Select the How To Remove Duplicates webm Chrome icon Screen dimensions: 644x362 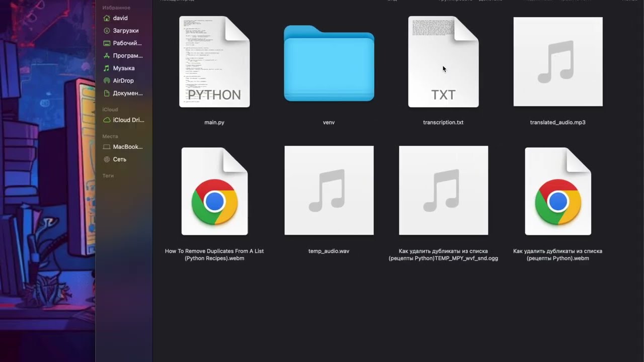coord(214,191)
